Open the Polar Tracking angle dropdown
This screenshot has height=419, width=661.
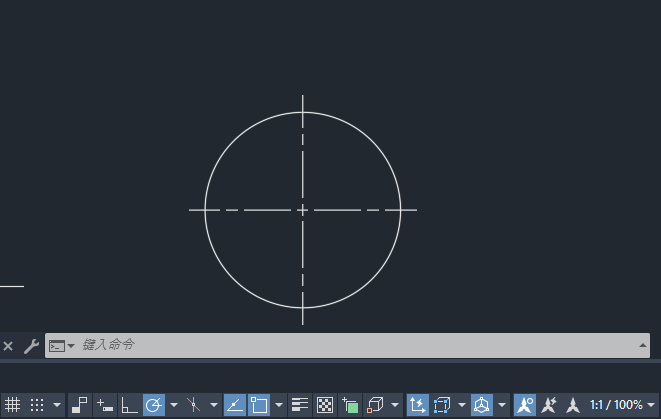tap(174, 405)
